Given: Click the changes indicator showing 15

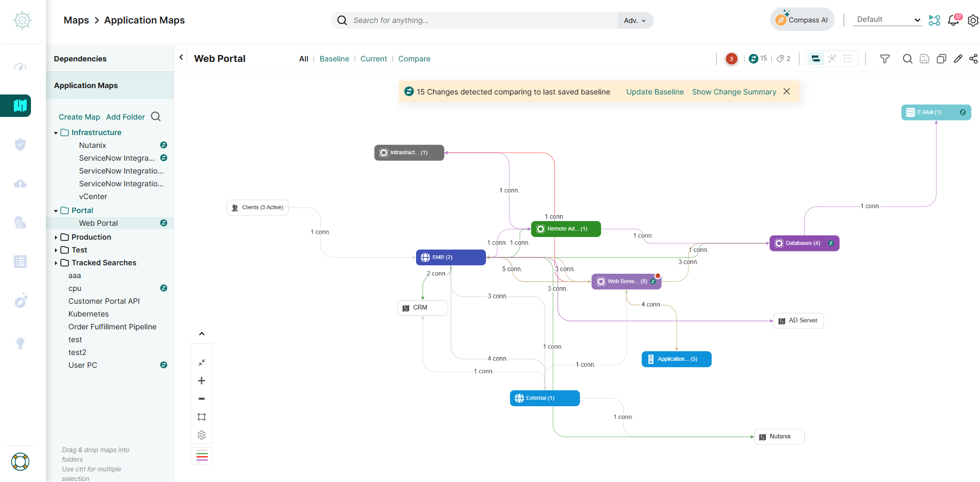Looking at the screenshot, I should pos(758,59).
